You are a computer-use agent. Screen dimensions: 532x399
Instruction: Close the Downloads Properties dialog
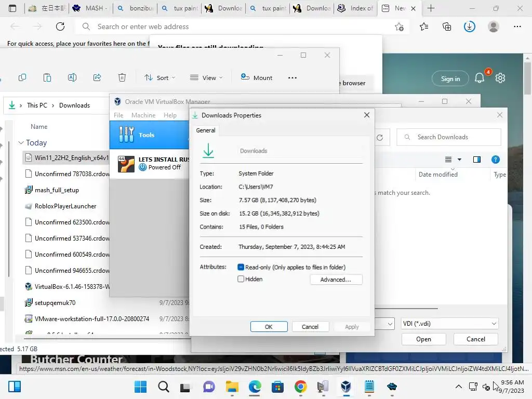pyautogui.click(x=367, y=115)
